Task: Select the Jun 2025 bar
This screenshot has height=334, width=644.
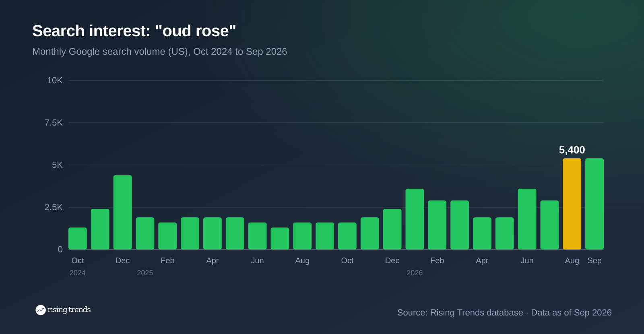Action: click(x=258, y=236)
